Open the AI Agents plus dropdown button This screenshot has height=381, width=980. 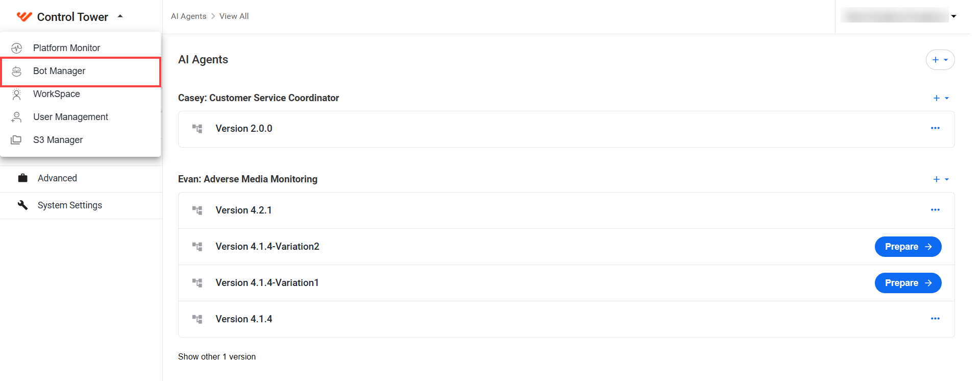click(940, 60)
